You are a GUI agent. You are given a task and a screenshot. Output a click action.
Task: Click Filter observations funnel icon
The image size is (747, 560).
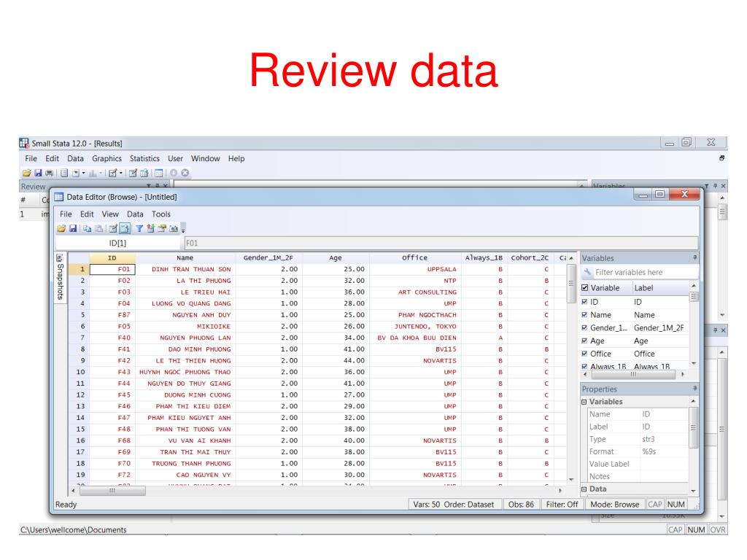coord(139,228)
